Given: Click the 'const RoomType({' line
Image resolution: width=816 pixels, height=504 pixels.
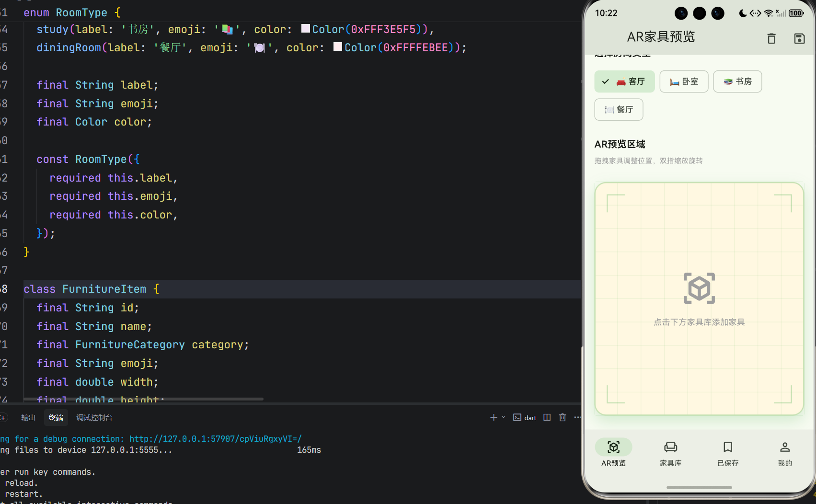Looking at the screenshot, I should (x=88, y=159).
